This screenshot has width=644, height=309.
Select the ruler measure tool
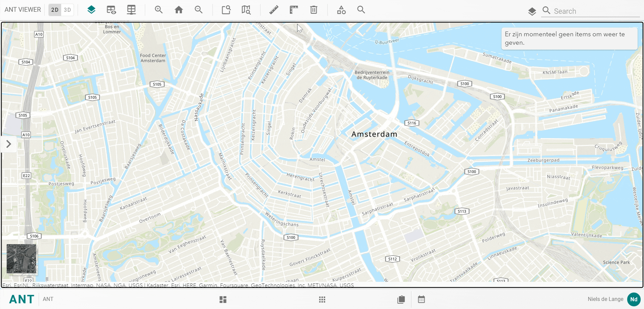(274, 10)
